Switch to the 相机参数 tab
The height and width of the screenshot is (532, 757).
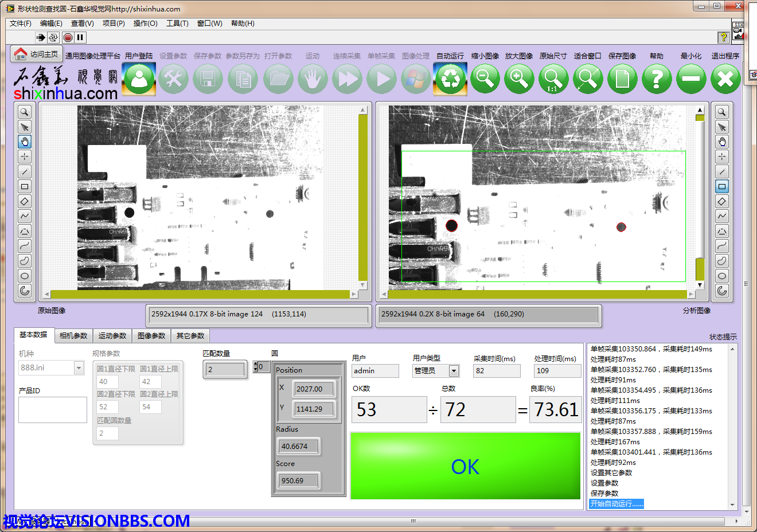point(73,335)
